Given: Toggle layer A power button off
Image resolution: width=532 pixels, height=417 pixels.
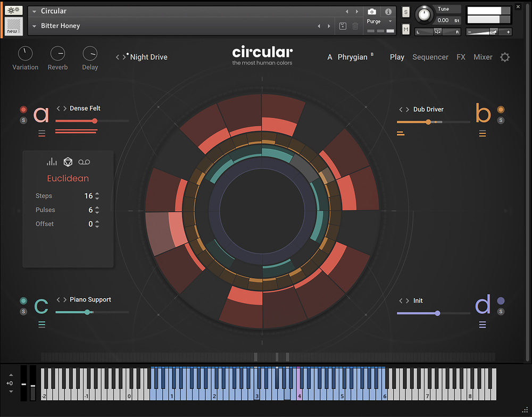Looking at the screenshot, I should (23, 110).
